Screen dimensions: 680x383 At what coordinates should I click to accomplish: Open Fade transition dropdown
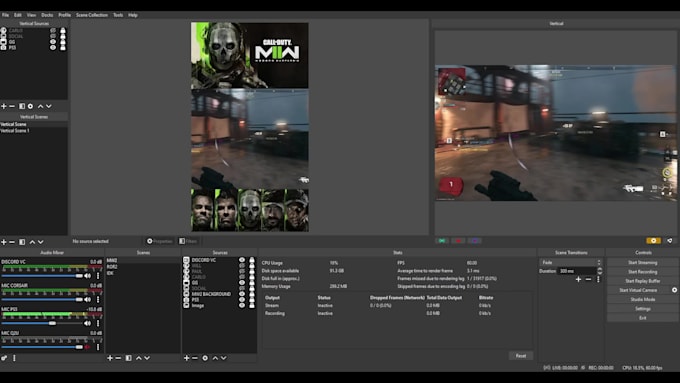(571, 262)
